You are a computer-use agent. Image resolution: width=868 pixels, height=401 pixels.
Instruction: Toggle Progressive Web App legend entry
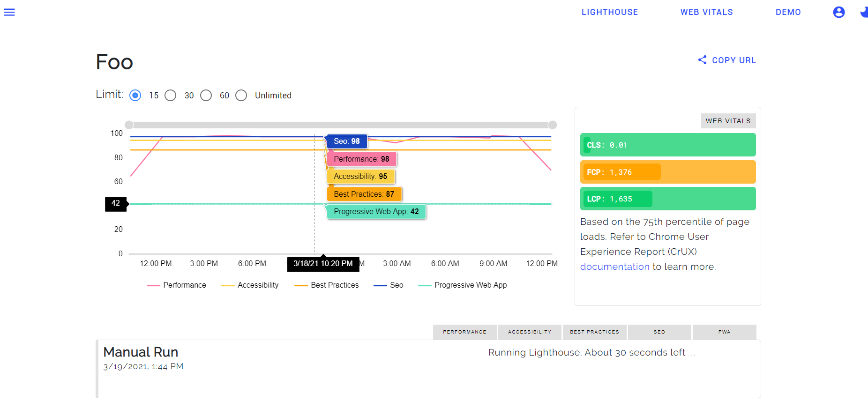463,285
